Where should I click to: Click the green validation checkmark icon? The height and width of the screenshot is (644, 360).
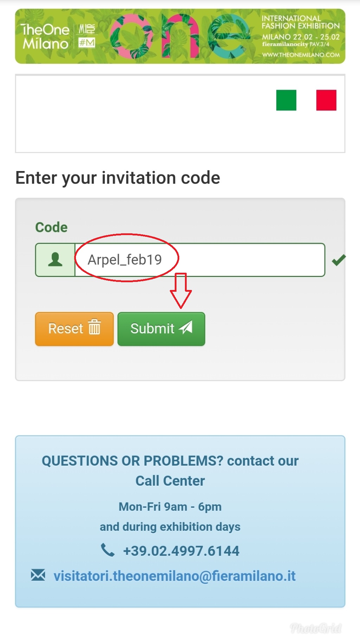(339, 260)
